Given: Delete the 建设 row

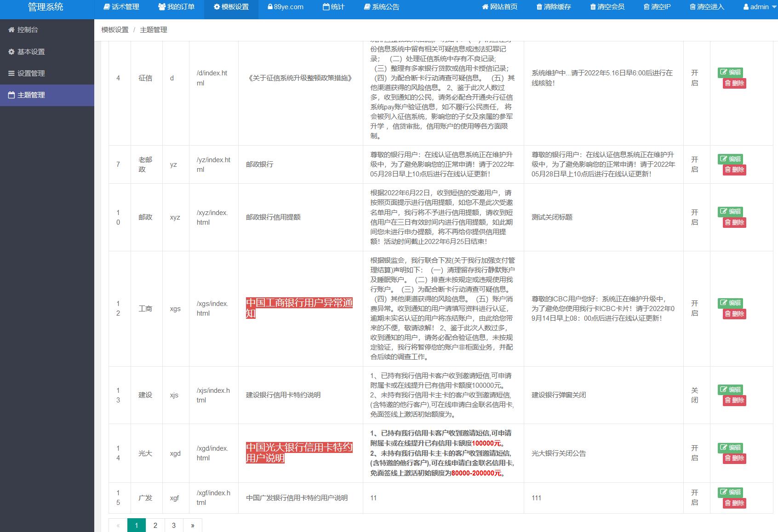Looking at the screenshot, I should click(734, 400).
